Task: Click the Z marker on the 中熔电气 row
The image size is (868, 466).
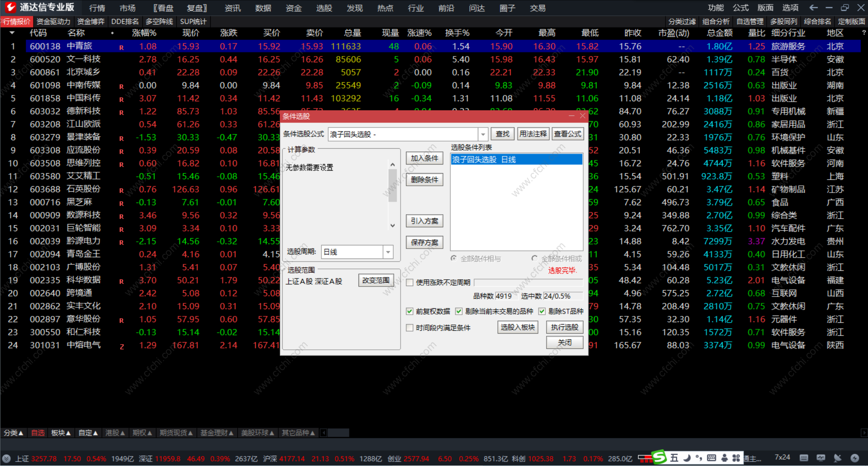Action: click(122, 347)
